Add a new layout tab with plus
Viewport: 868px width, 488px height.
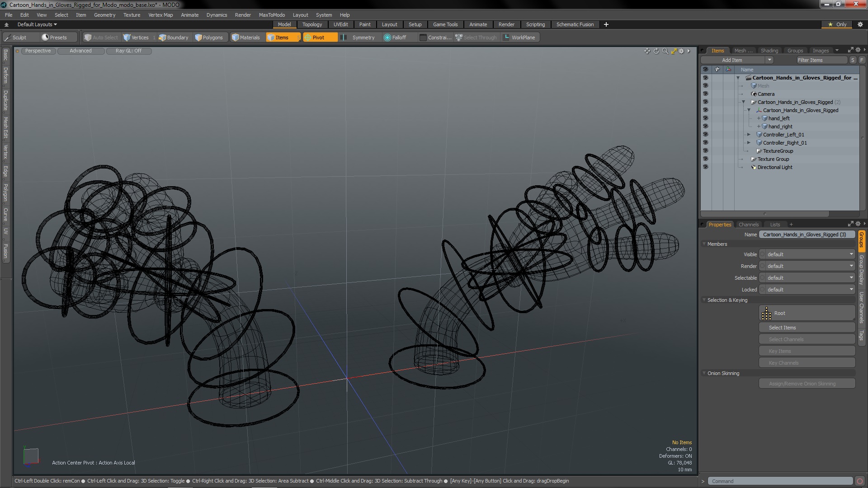pos(606,24)
